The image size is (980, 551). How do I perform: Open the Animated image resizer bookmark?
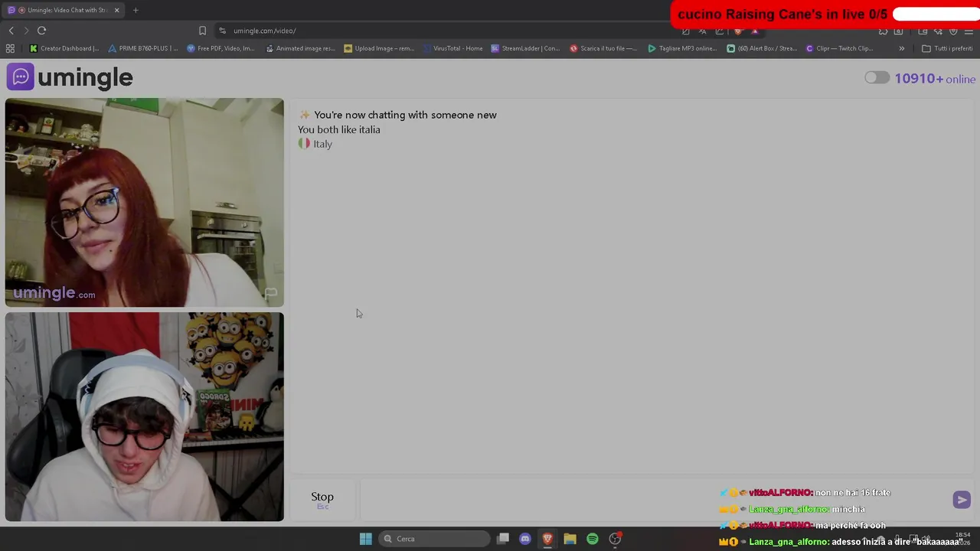[300, 48]
